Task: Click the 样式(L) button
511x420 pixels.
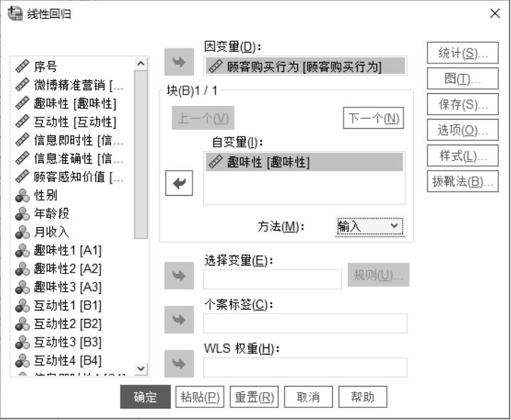Action: pyautogui.click(x=463, y=156)
